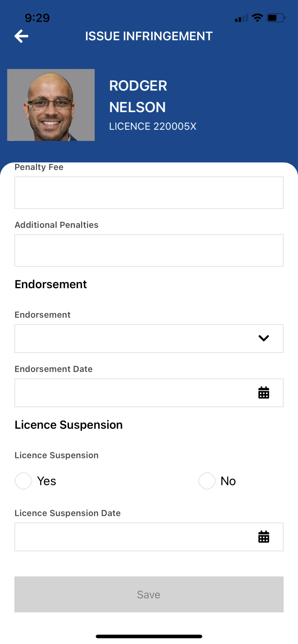Focus the Additional Penalties input field
Viewport: 298px width, 644px height.
(149, 250)
